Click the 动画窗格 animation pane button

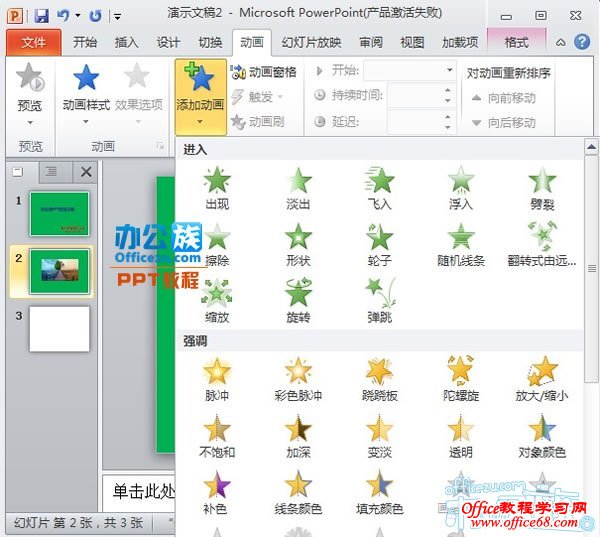point(263,72)
